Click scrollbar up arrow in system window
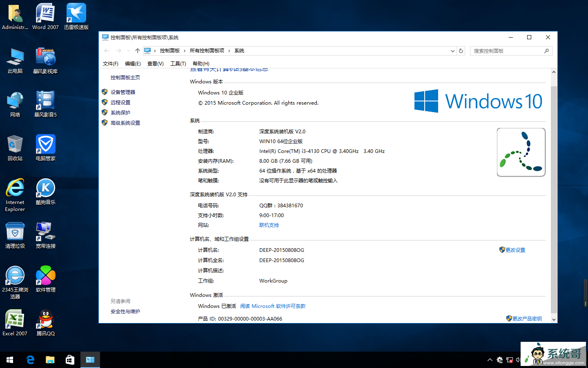 point(554,72)
